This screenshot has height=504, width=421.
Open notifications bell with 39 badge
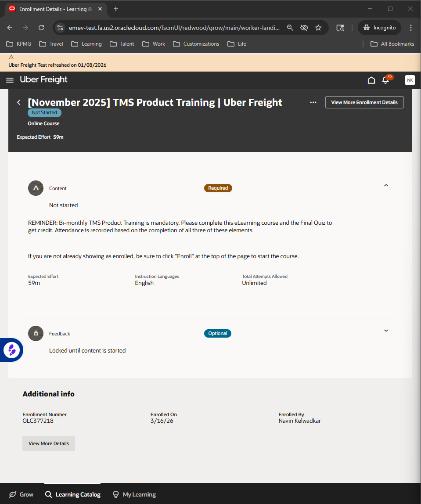[x=385, y=80]
